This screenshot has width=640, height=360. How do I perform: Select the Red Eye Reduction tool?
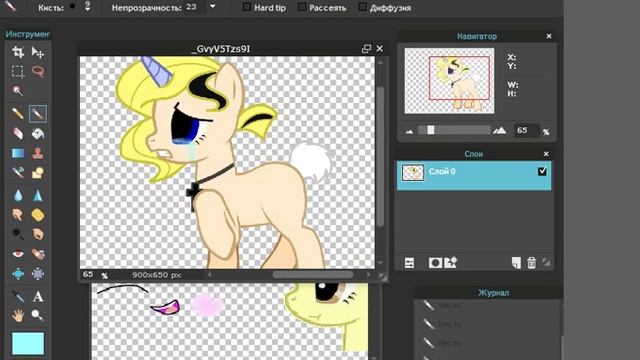point(18,254)
